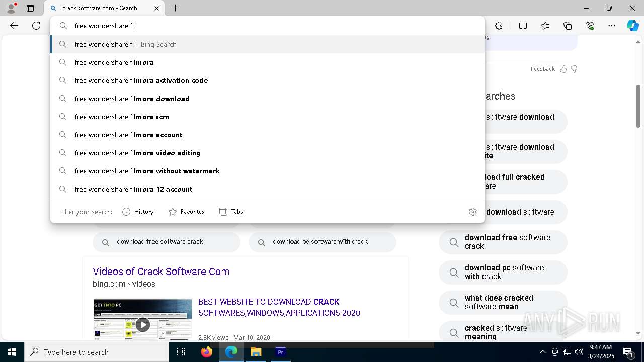Filter suggestions by Tabs
This screenshot has width=644, height=362.
pos(231,212)
